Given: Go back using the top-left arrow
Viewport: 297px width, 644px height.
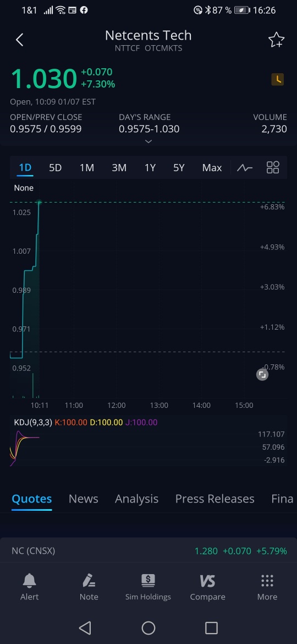Looking at the screenshot, I should pyautogui.click(x=19, y=40).
